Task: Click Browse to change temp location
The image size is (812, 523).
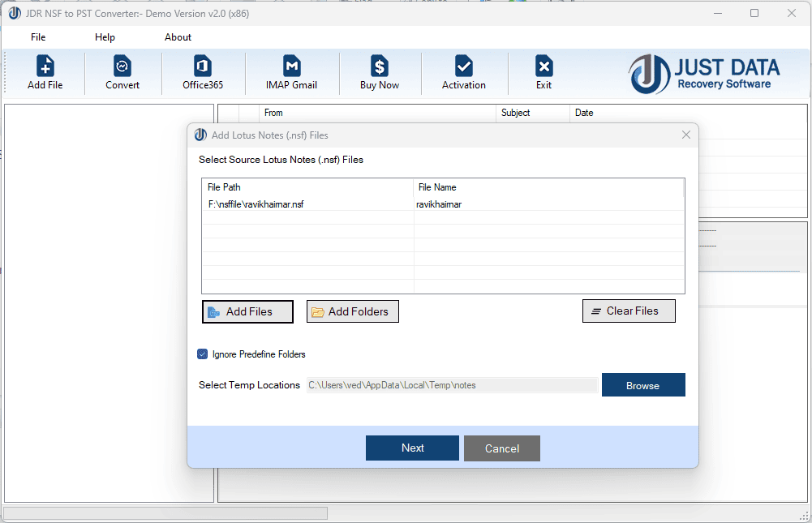Action: [x=643, y=384]
